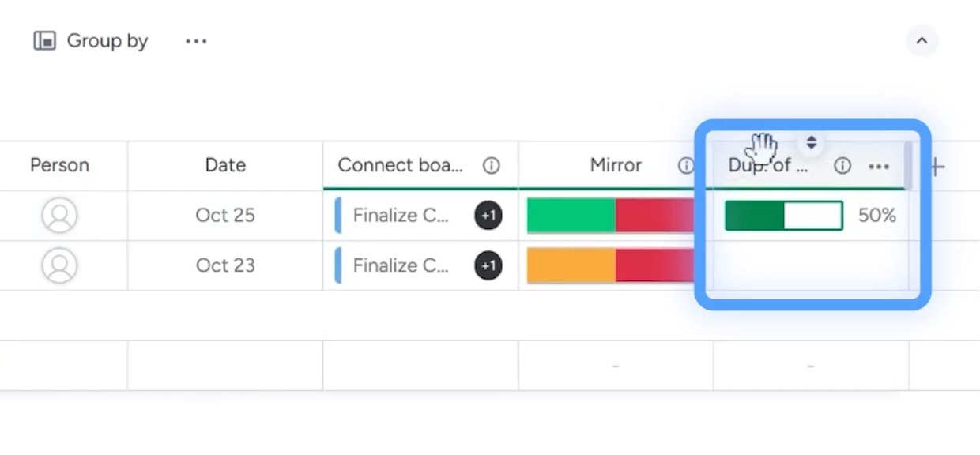Open the menu next to Group by
The image size is (980, 455).
pos(195,40)
